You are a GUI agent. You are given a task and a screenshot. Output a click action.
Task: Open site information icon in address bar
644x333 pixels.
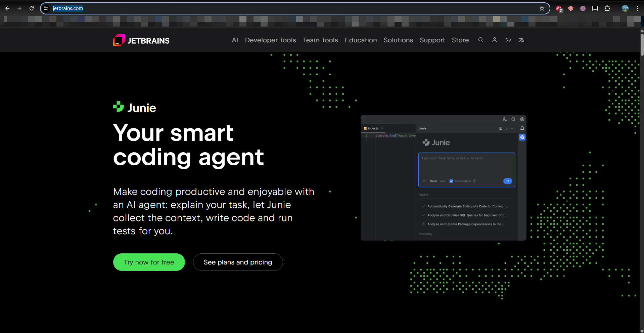(46, 8)
